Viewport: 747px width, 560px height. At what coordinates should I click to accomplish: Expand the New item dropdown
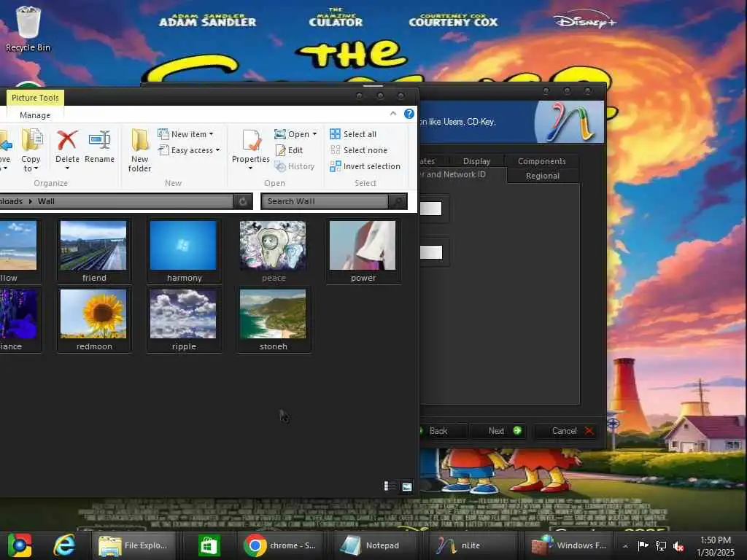[x=211, y=134]
